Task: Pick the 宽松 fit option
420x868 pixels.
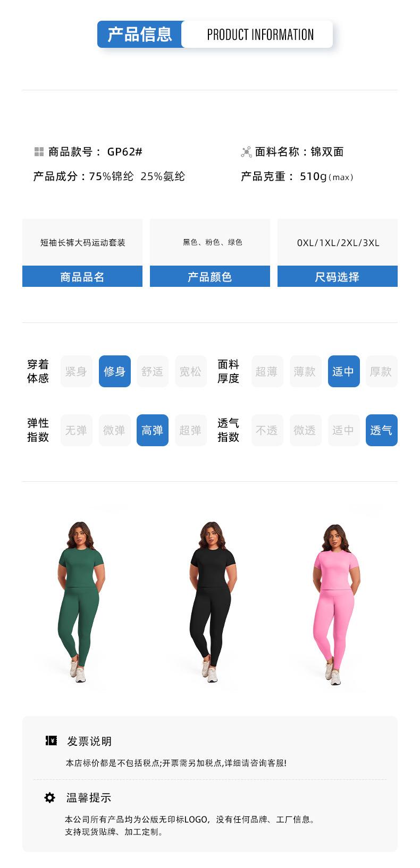Action: 191,371
